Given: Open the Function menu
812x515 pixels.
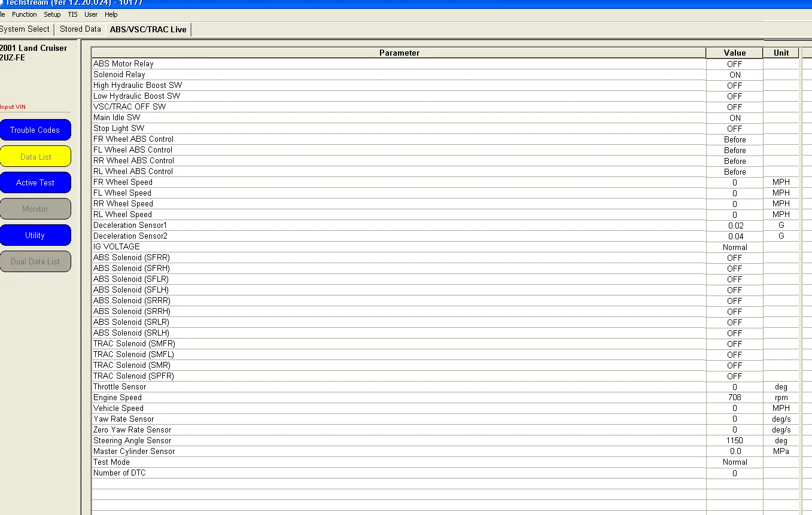Looking at the screenshot, I should coord(25,14).
